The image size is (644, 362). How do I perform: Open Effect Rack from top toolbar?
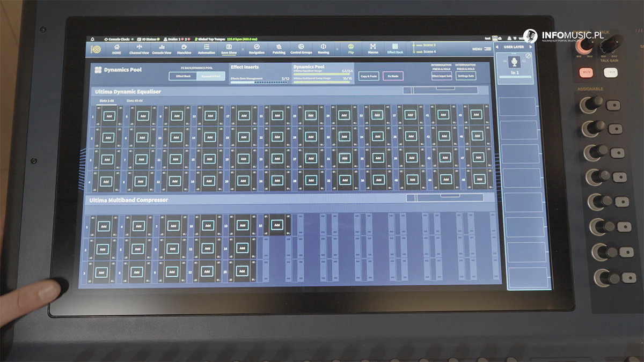pyautogui.click(x=395, y=49)
